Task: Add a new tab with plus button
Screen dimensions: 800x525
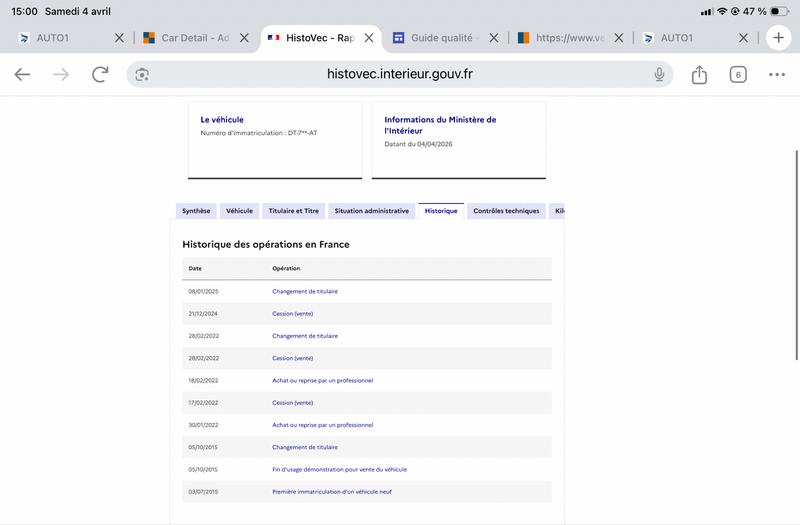Action: (779, 38)
